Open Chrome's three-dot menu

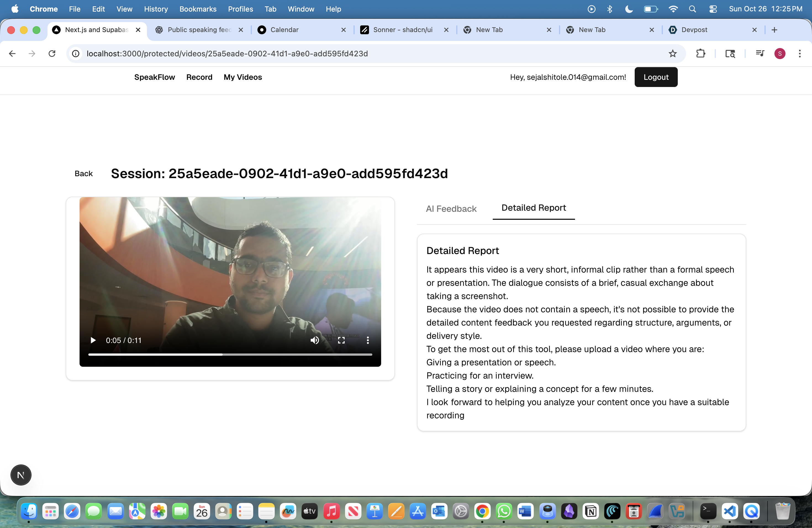coord(799,54)
